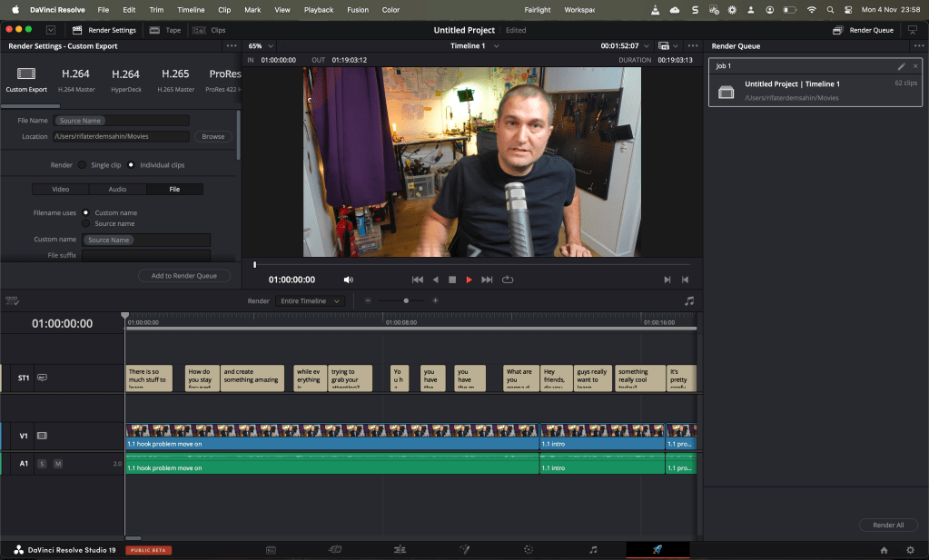Open Render Settings panel options menu
929x560 pixels.
click(x=232, y=46)
